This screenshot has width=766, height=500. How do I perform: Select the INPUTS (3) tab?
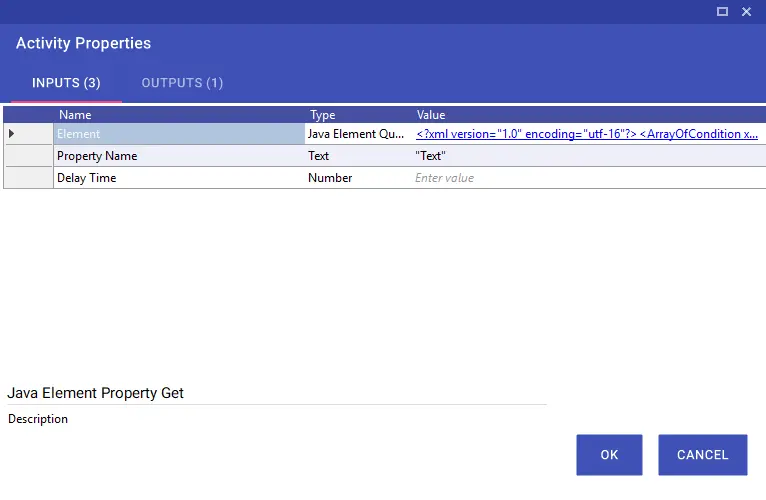tap(66, 83)
